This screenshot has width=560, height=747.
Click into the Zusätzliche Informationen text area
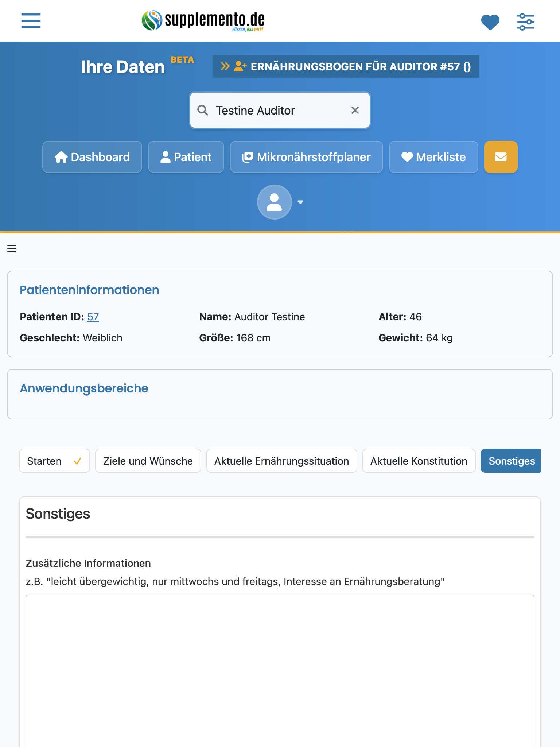click(x=280, y=670)
